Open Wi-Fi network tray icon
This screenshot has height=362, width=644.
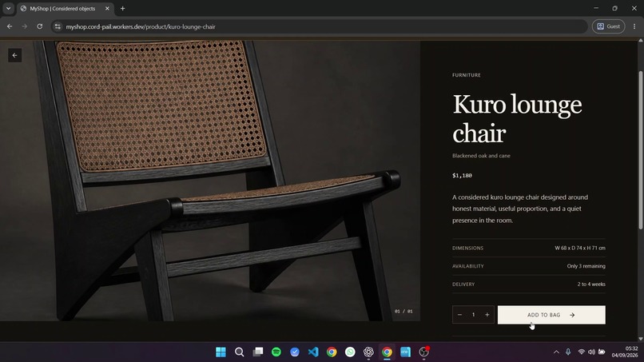(x=581, y=352)
